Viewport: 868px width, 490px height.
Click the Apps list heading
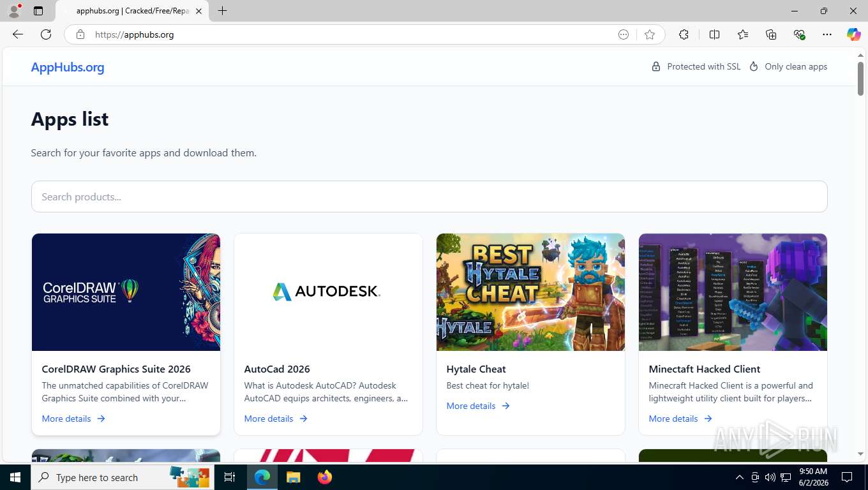click(70, 119)
